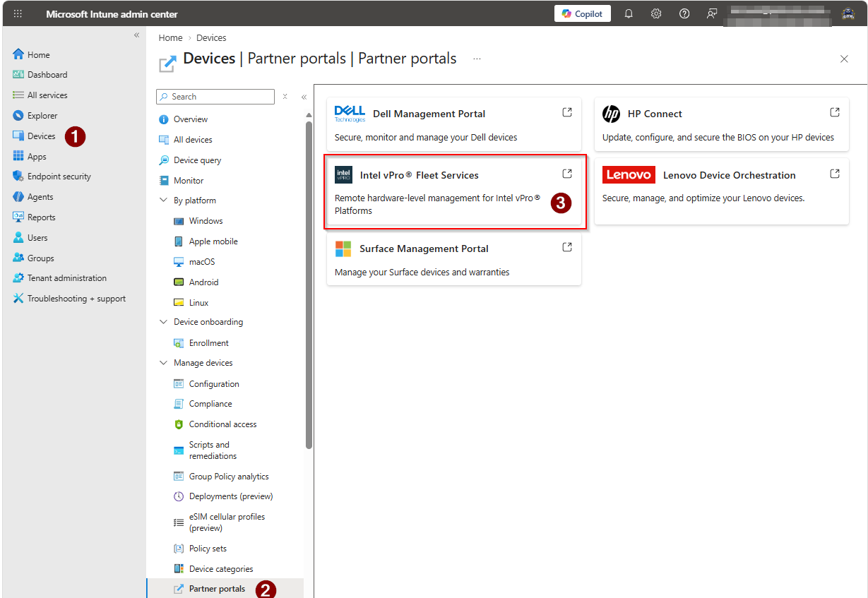868x598 pixels.
Task: Open Intel vPro Fleet Services card
Action: [454, 192]
